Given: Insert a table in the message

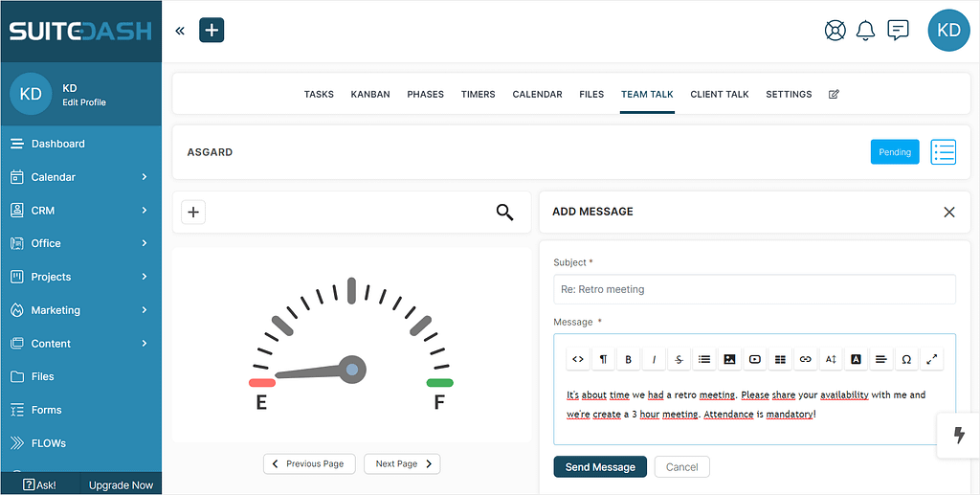Looking at the screenshot, I should [780, 359].
